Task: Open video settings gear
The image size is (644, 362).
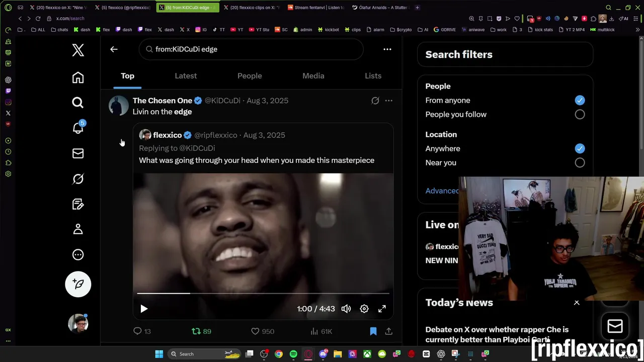Action: [364, 309]
